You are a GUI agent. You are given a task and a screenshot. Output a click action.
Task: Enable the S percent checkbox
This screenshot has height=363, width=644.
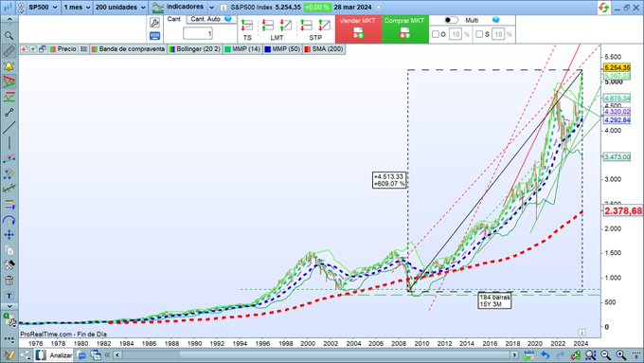click(479, 34)
